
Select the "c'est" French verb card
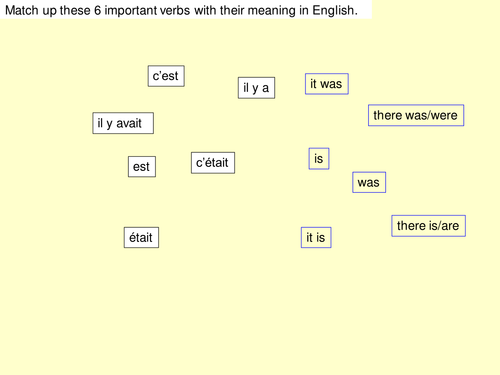click(x=166, y=76)
